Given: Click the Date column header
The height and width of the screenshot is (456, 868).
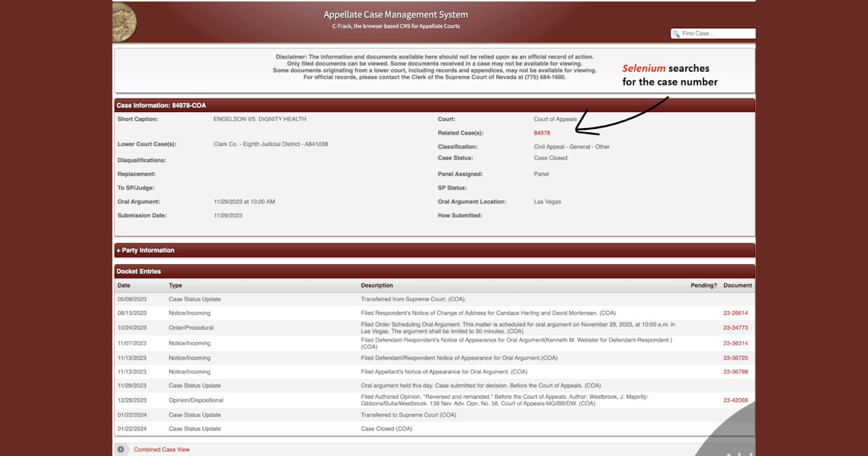Looking at the screenshot, I should 124,285.
